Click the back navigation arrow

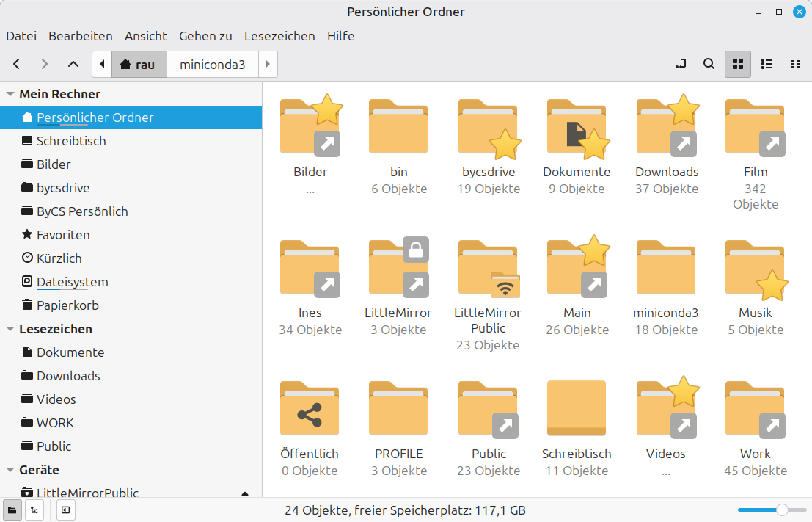(17, 64)
